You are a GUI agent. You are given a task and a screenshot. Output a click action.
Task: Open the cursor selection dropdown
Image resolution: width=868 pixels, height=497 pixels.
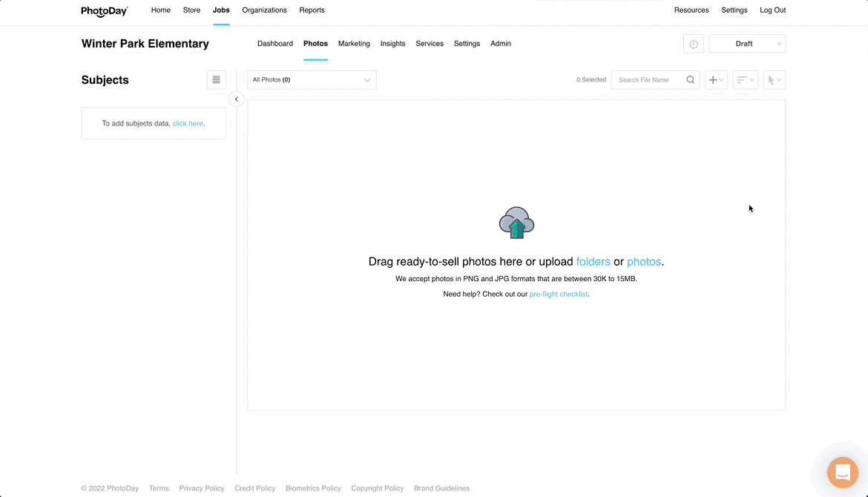coord(774,80)
